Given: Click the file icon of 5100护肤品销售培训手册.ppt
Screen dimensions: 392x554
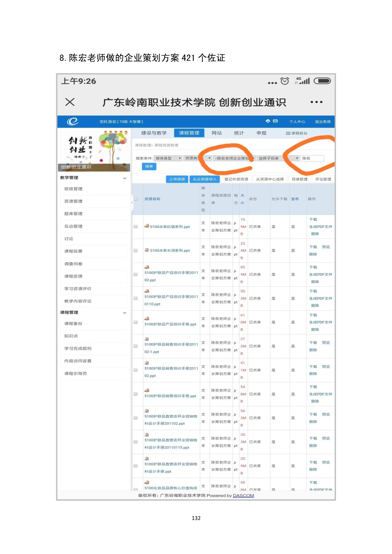Looking at the screenshot, I should (x=147, y=391).
